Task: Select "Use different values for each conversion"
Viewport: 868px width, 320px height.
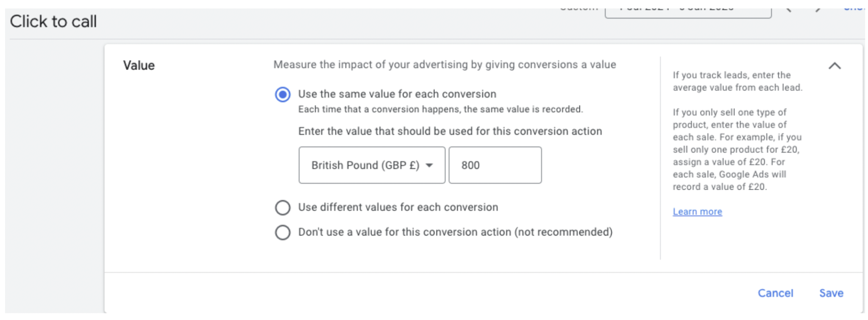Action: click(x=283, y=208)
